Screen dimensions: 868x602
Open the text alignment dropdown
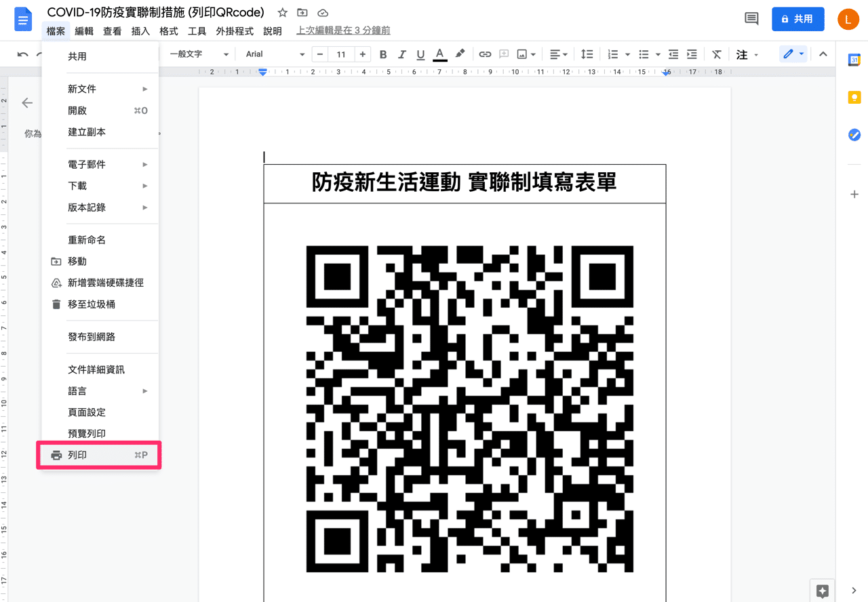click(x=558, y=54)
